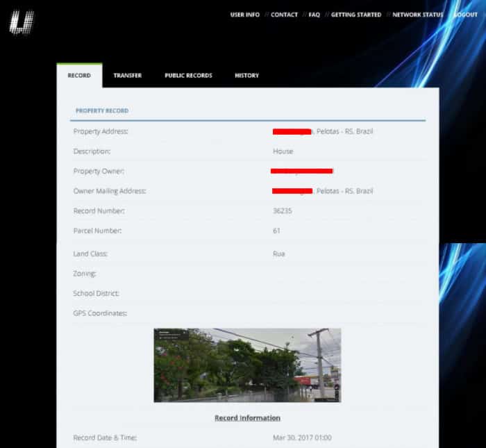Image resolution: width=486 pixels, height=448 pixels.
Task: Click the Property Owner label
Action: pyautogui.click(x=99, y=171)
